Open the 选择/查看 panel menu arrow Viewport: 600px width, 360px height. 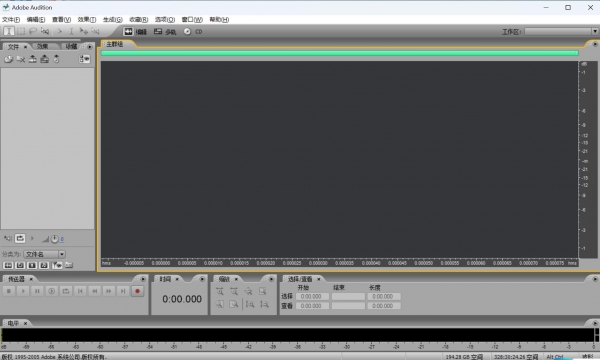point(595,279)
